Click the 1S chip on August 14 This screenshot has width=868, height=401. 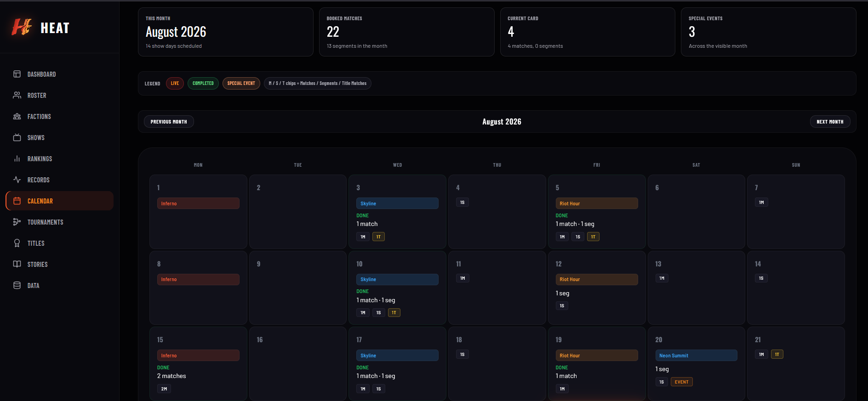tap(761, 278)
